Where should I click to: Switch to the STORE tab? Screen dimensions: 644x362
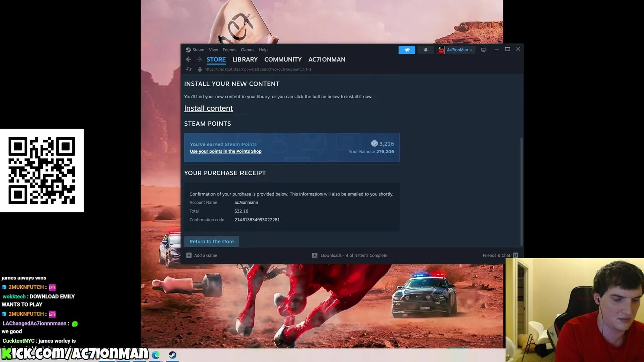pyautogui.click(x=216, y=59)
